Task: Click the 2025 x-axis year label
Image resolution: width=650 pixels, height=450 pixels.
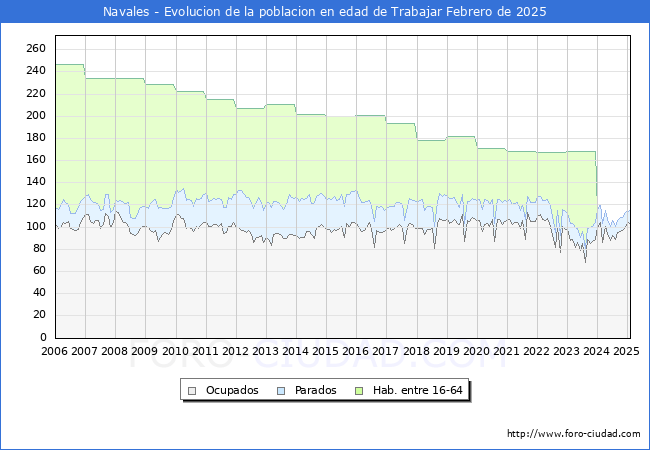Action: coord(626,351)
